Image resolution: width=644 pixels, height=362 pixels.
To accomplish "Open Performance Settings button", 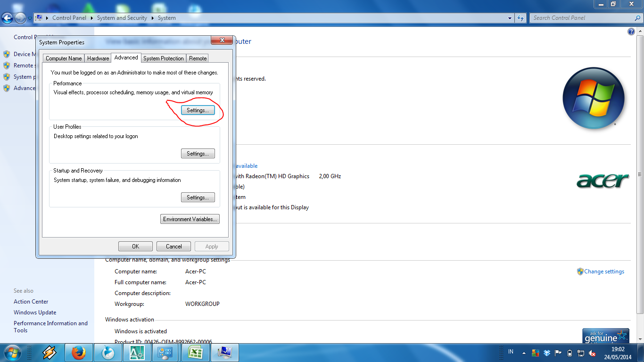I will [198, 110].
